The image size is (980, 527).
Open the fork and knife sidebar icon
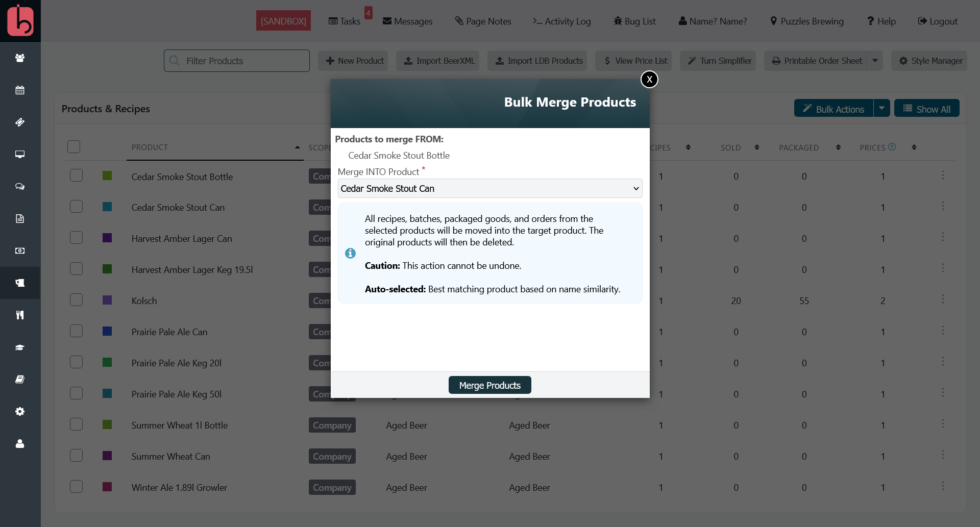pyautogui.click(x=20, y=315)
